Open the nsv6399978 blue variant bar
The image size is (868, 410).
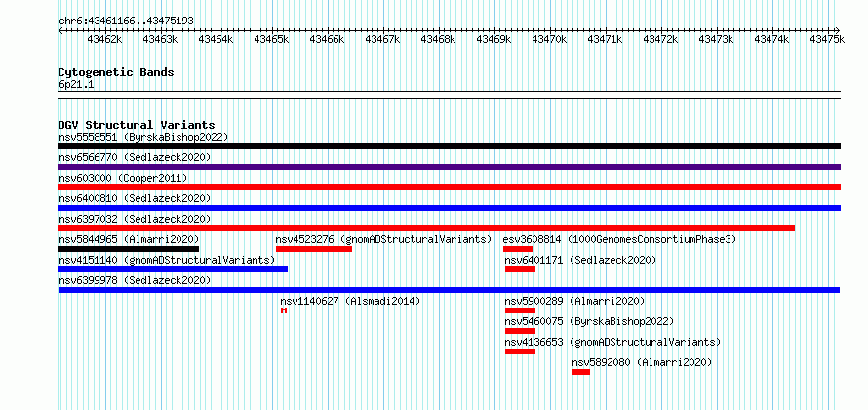tap(449, 290)
